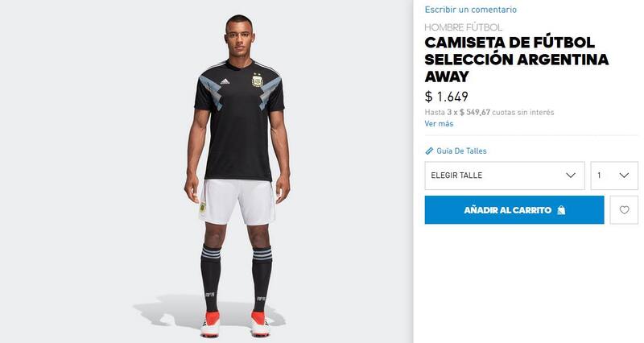Open the Guía De Talles size guide

point(461,151)
